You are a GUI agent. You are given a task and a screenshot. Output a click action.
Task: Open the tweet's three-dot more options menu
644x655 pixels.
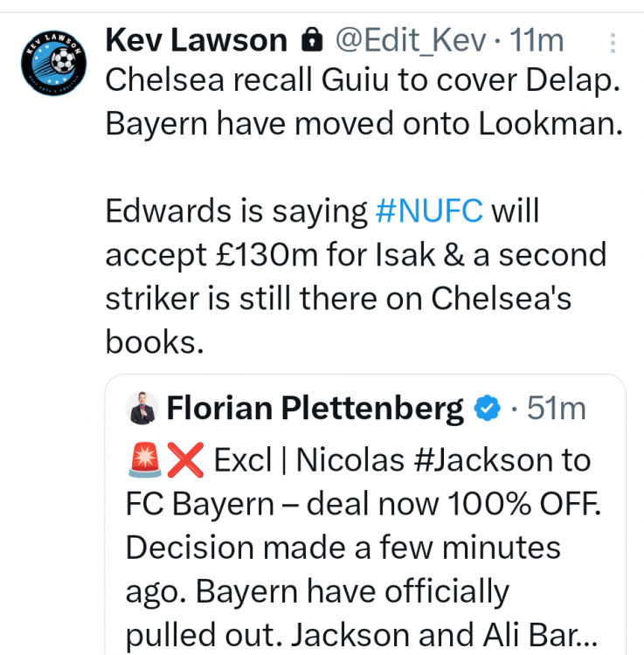point(613,42)
